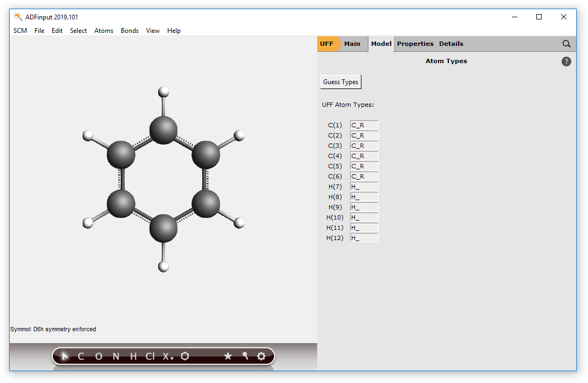The width and height of the screenshot is (588, 383).
Task: Select the bottommost hydrogen atom
Action: [x=163, y=266]
